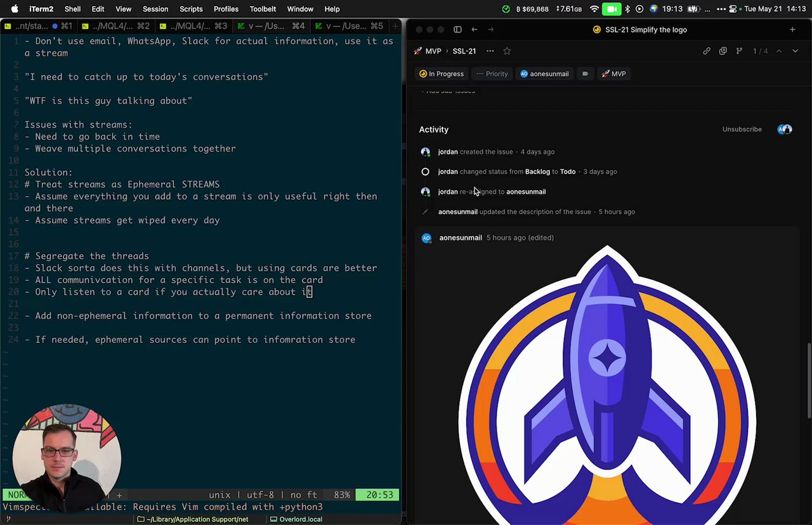
Task: Open the SSL-21 more options ellipsis
Action: pos(490,51)
